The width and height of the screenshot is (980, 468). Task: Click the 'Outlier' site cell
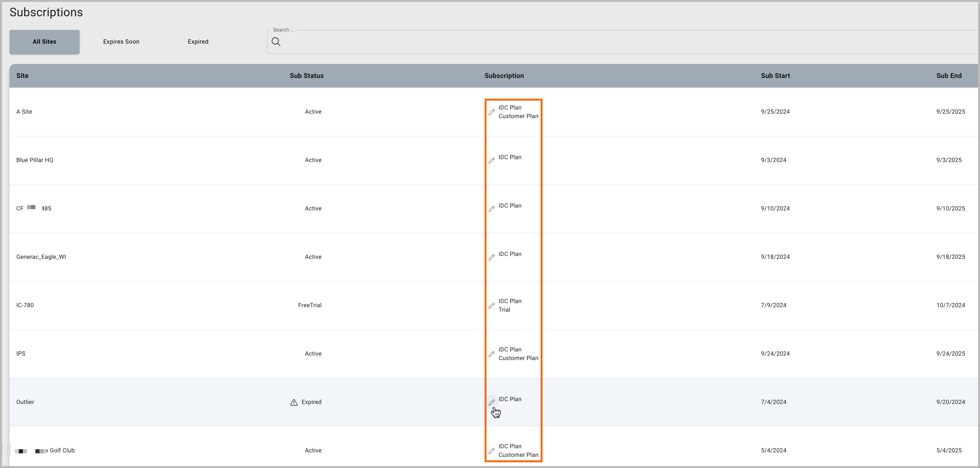pos(25,402)
